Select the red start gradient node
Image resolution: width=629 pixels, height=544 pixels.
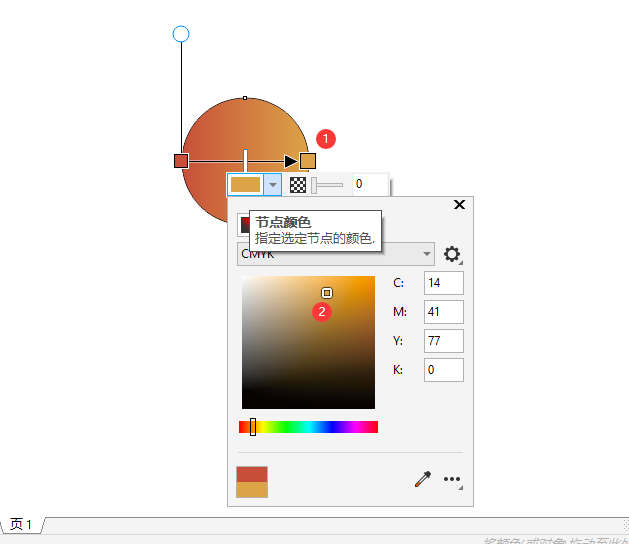coord(181,161)
